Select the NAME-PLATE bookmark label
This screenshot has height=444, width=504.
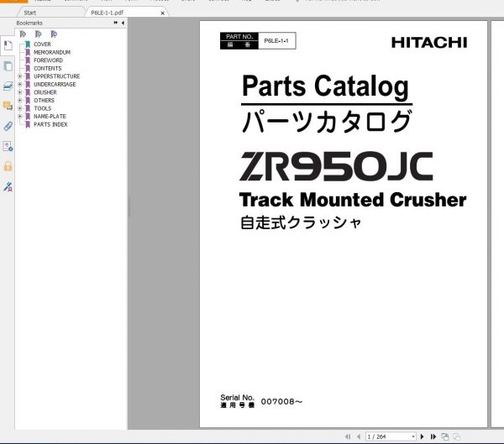point(50,117)
